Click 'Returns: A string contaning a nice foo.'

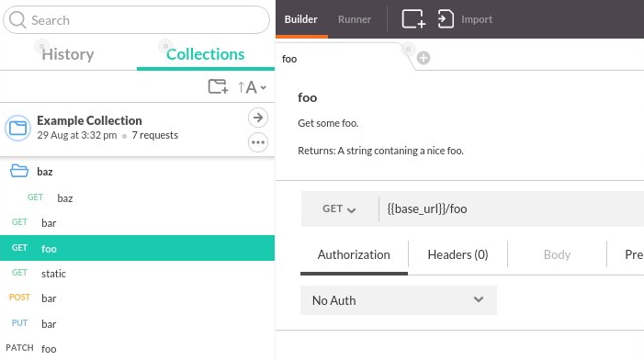tap(380, 151)
